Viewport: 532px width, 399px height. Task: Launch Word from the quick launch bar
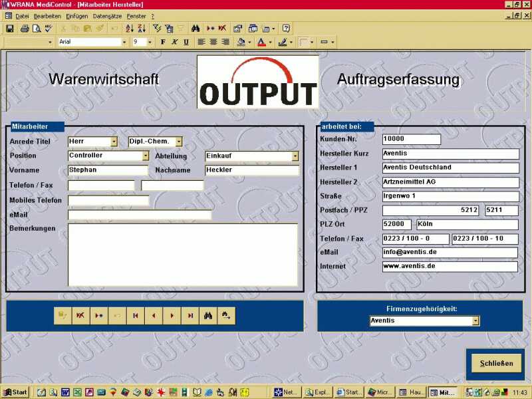tap(65, 392)
